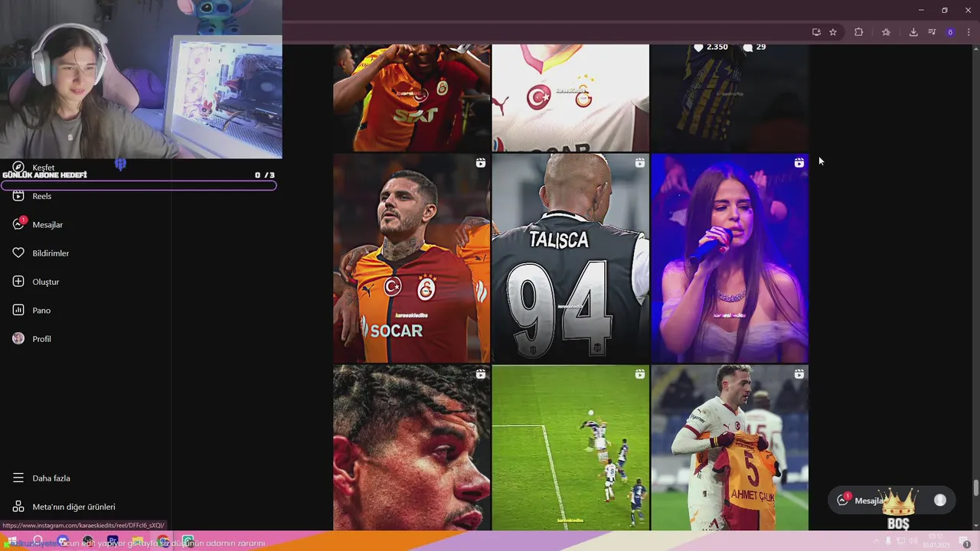Open the green pitch penalty-area reel

(x=570, y=448)
